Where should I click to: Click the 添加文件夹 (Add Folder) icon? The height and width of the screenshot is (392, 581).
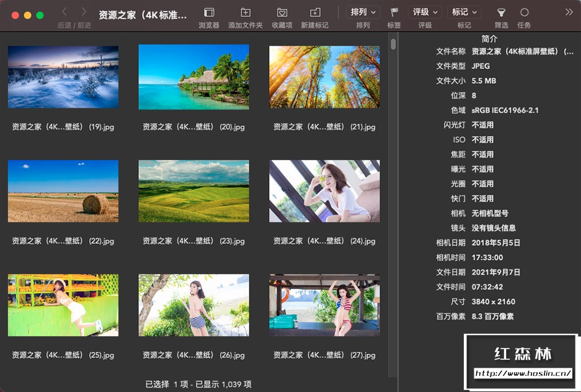pyautogui.click(x=245, y=14)
